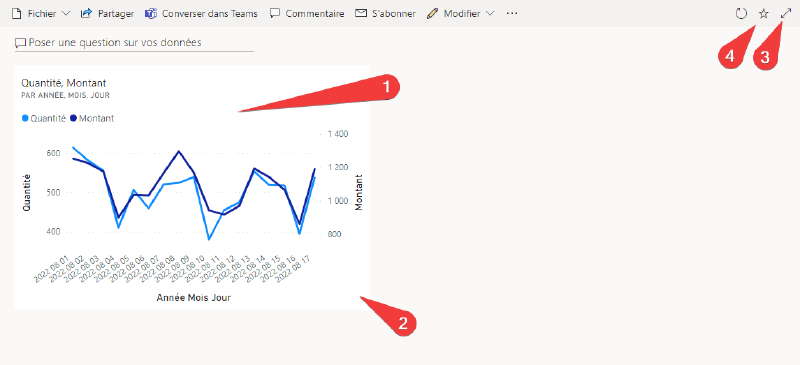The image size is (800, 365).
Task: Open the Fichier menu
Action: [x=41, y=14]
